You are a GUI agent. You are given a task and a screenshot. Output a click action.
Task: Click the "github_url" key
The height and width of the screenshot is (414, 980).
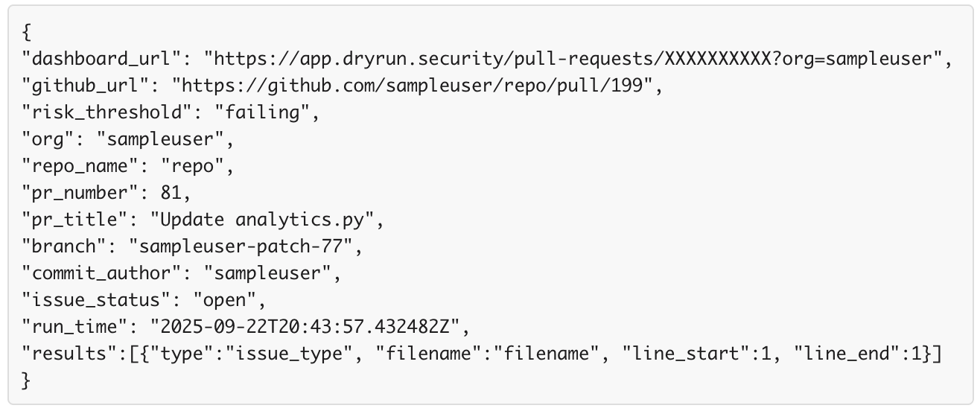[85, 86]
